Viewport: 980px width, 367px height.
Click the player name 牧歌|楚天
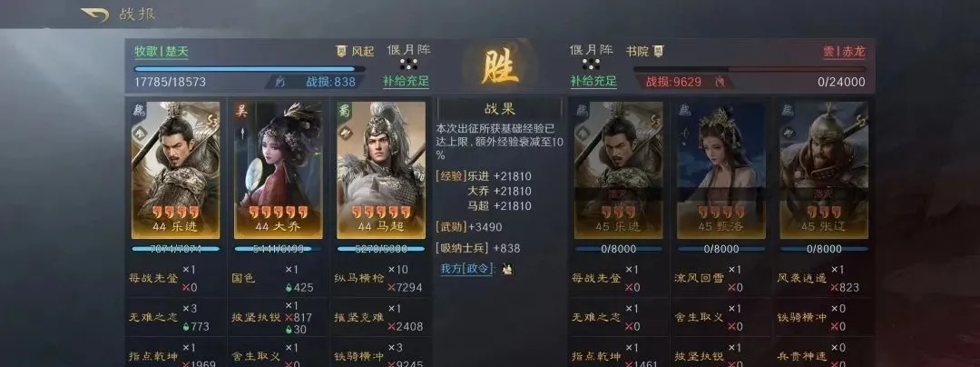(162, 52)
